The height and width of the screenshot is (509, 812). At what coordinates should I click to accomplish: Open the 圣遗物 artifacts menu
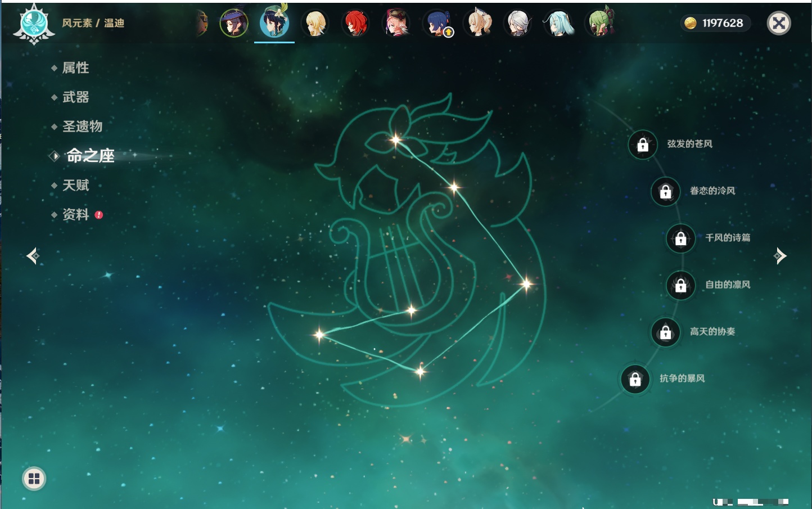[82, 127]
